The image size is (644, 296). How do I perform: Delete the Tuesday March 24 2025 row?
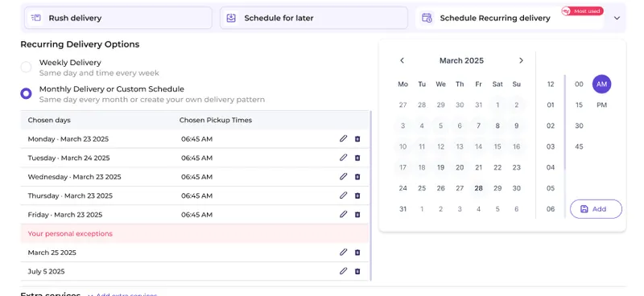pyautogui.click(x=357, y=158)
